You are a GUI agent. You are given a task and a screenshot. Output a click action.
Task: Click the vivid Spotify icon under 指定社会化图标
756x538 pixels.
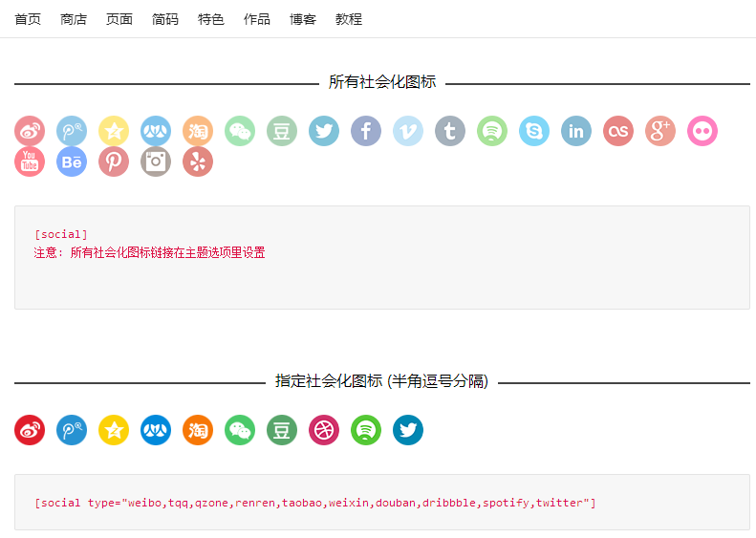[x=366, y=430]
